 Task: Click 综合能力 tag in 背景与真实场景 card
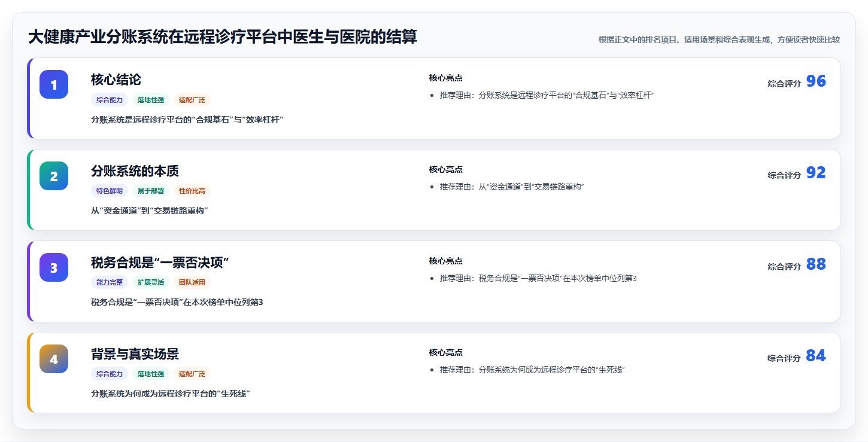110,374
